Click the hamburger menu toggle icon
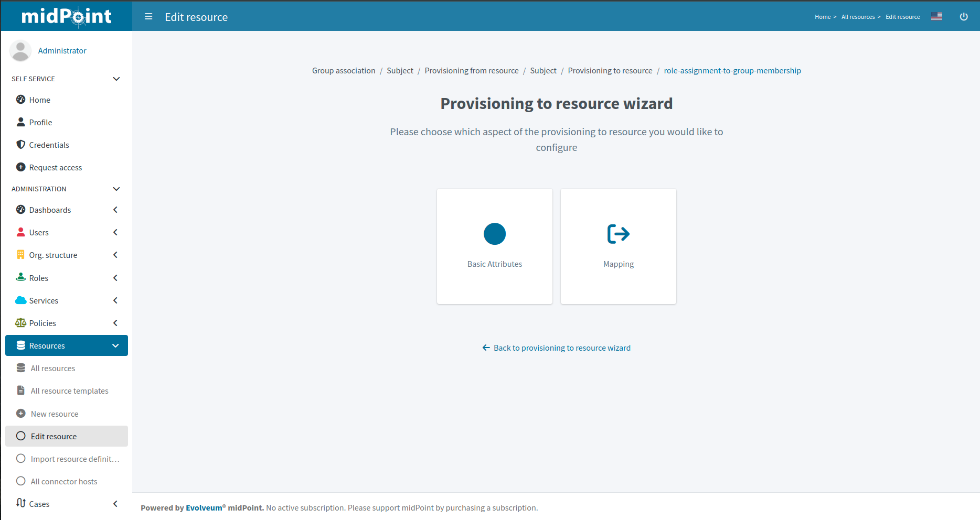Screen dimensions: 980x520 (148, 17)
